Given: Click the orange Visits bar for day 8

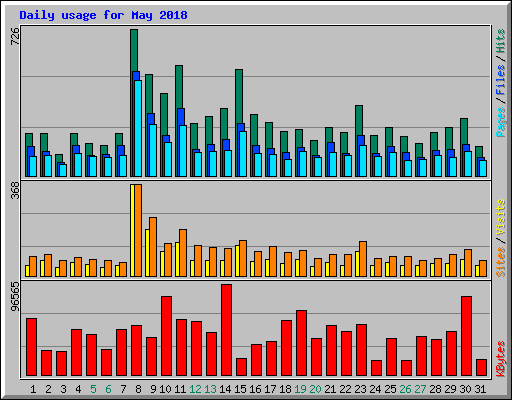Looking at the screenshot, I should pos(138,230).
